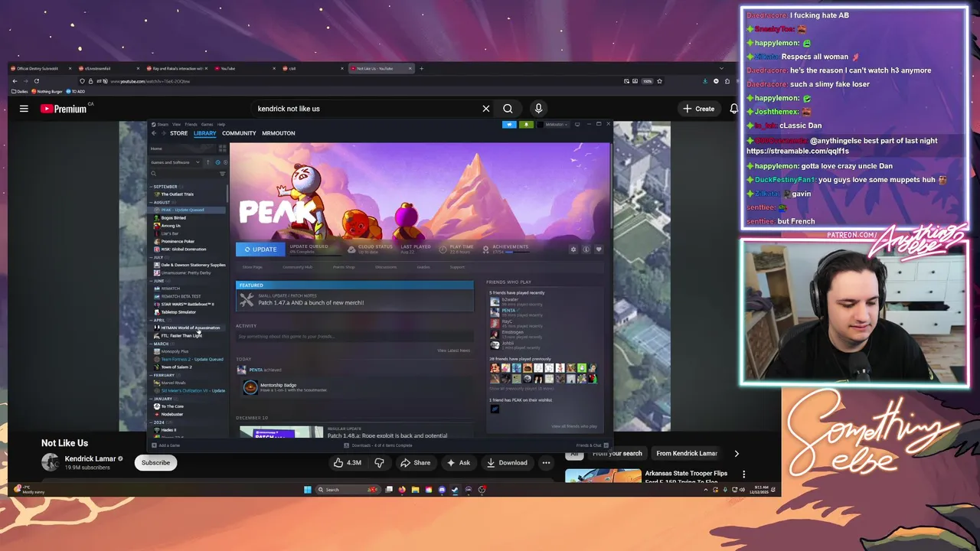Collapse the AUGUST group in Steam library
The width and height of the screenshot is (980, 551).
point(152,202)
